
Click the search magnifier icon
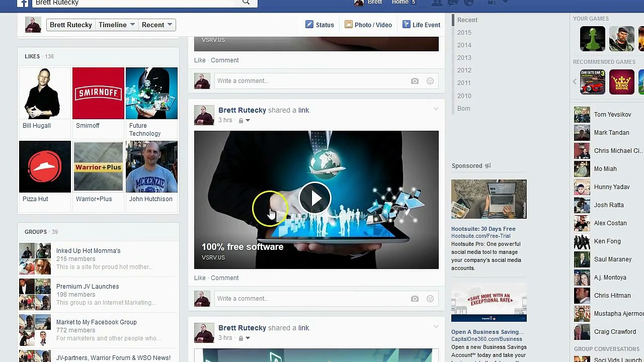point(246,3)
